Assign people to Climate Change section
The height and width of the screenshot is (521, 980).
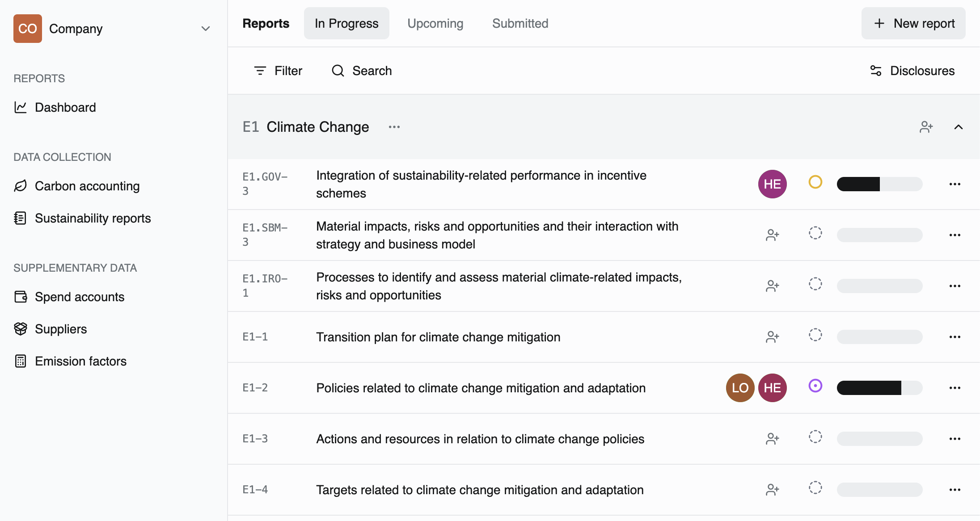click(926, 127)
